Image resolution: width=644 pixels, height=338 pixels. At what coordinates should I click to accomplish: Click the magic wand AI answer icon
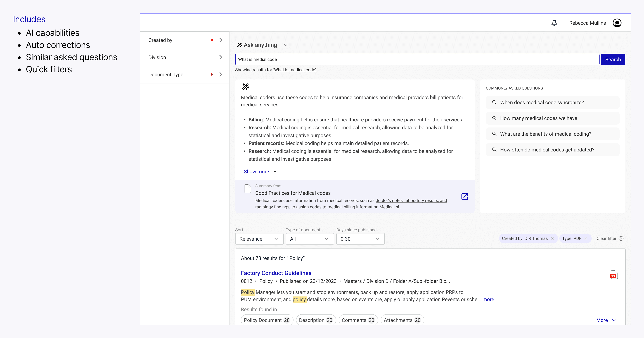(245, 87)
